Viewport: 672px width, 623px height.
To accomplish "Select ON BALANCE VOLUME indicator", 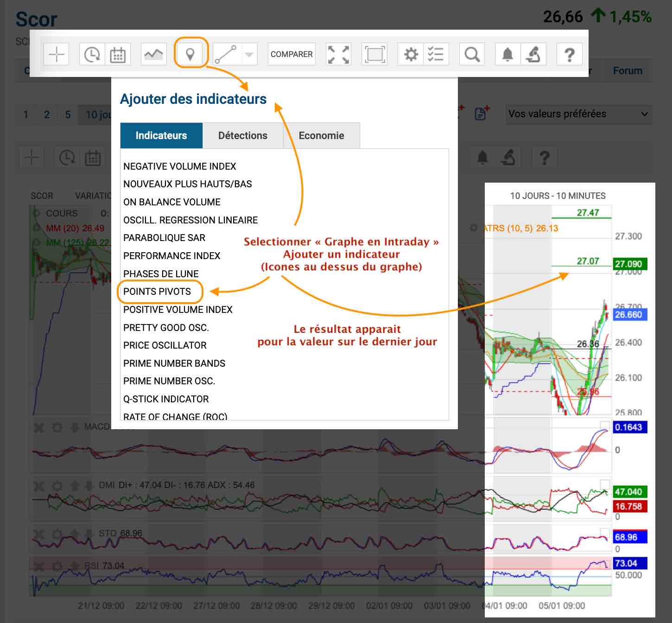I will 172,202.
